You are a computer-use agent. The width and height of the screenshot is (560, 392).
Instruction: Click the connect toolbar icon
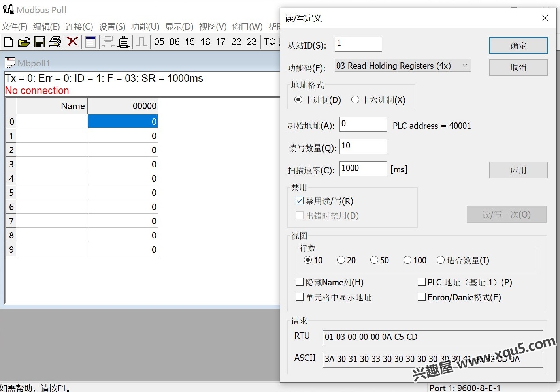tap(108, 41)
